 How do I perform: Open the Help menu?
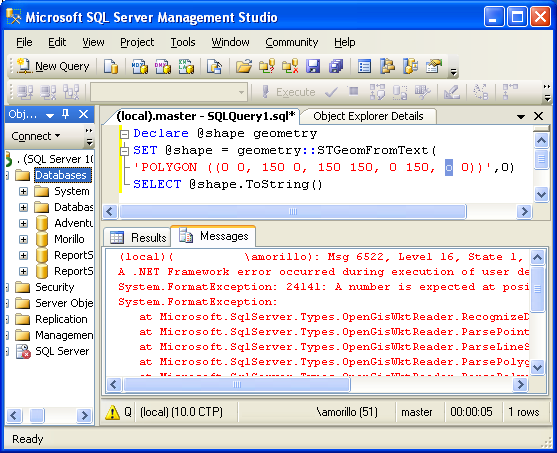point(345,42)
